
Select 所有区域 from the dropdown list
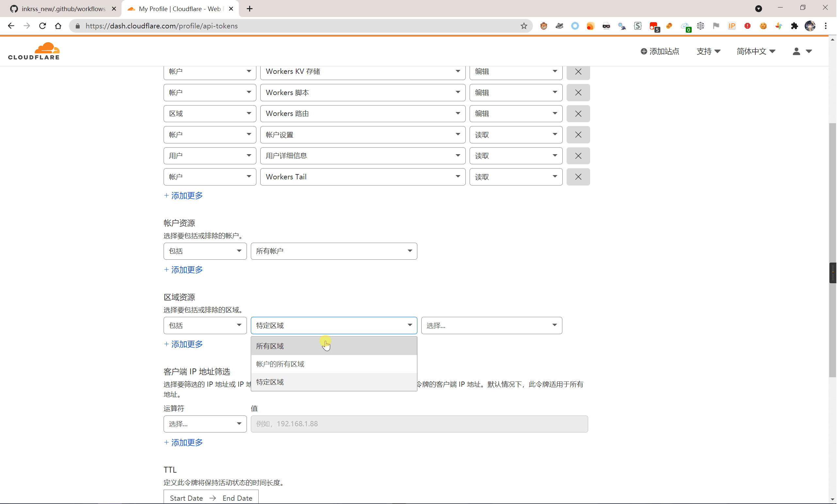click(x=334, y=346)
